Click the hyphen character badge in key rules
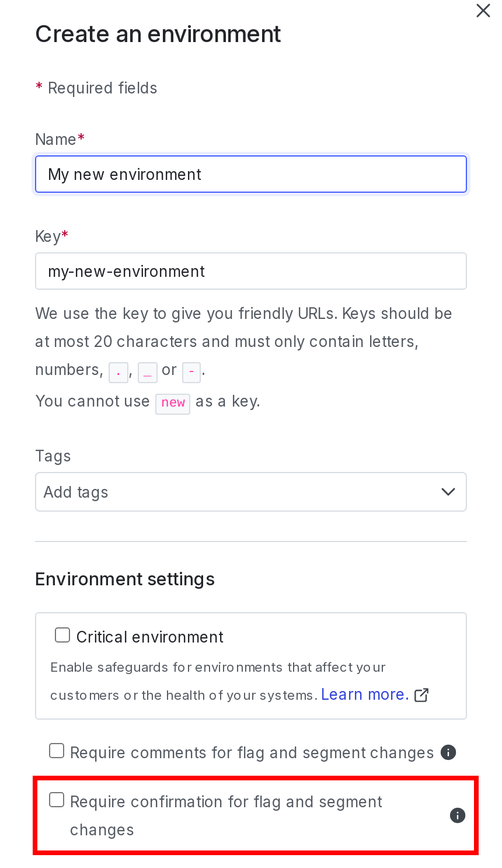502x868 pixels. tap(191, 373)
